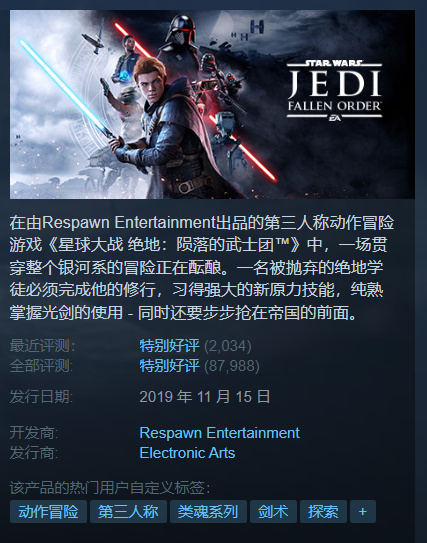Viewport: 427px width, 543px height.
Task: Select the 剑术 tag
Action: point(273,511)
